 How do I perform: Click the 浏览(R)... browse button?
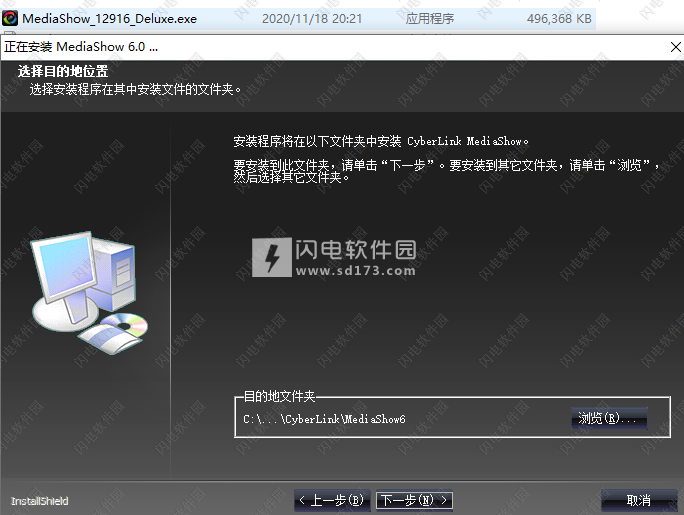click(x=609, y=418)
